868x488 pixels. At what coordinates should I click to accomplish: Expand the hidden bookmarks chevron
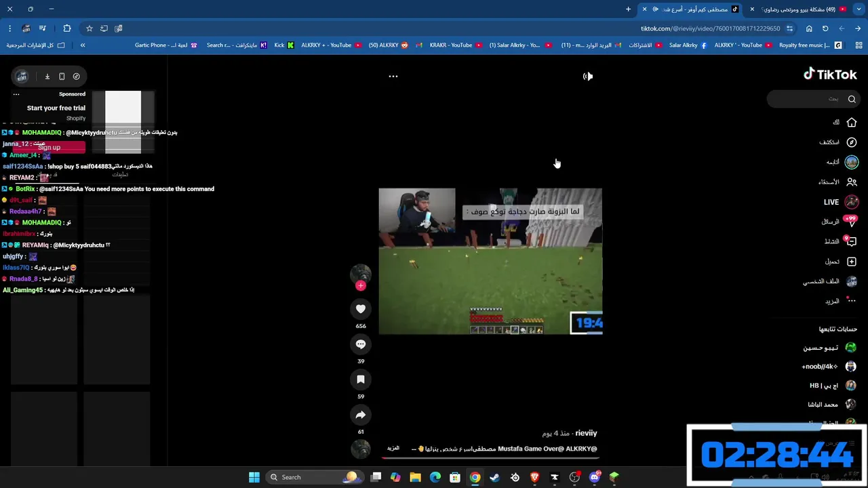[x=83, y=45]
